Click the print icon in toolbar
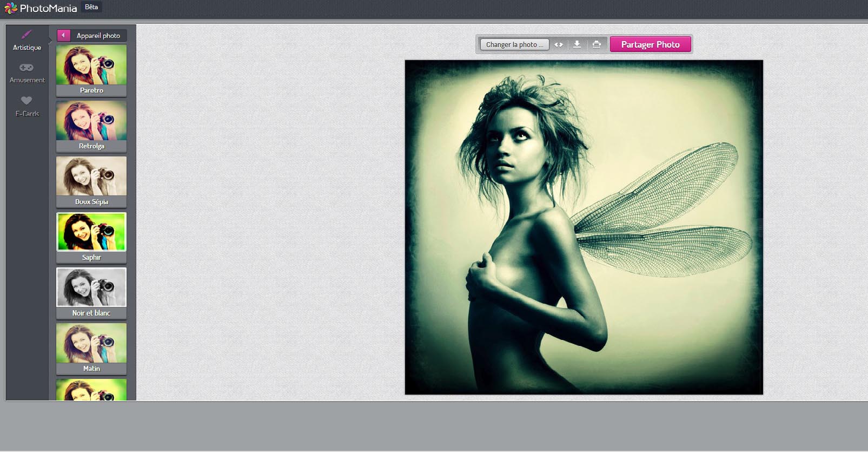The width and height of the screenshot is (868, 452). [x=597, y=44]
